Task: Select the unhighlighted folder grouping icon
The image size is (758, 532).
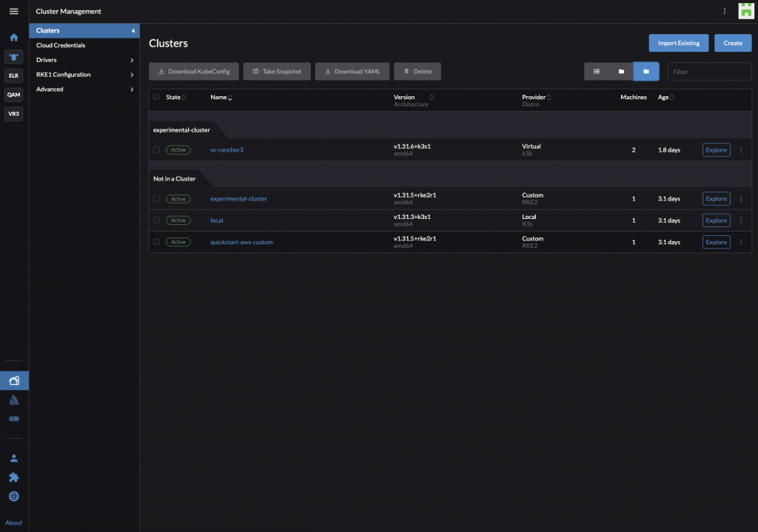Action: 621,72
